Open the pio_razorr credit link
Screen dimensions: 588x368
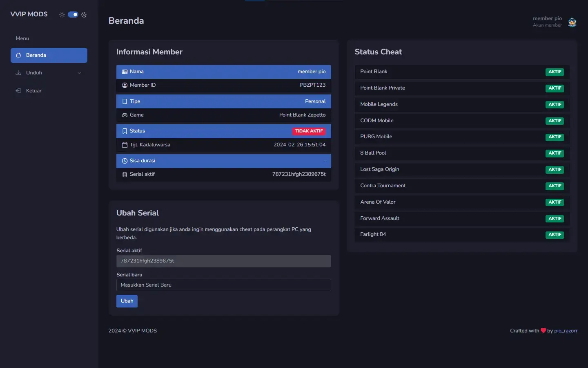[566, 331]
